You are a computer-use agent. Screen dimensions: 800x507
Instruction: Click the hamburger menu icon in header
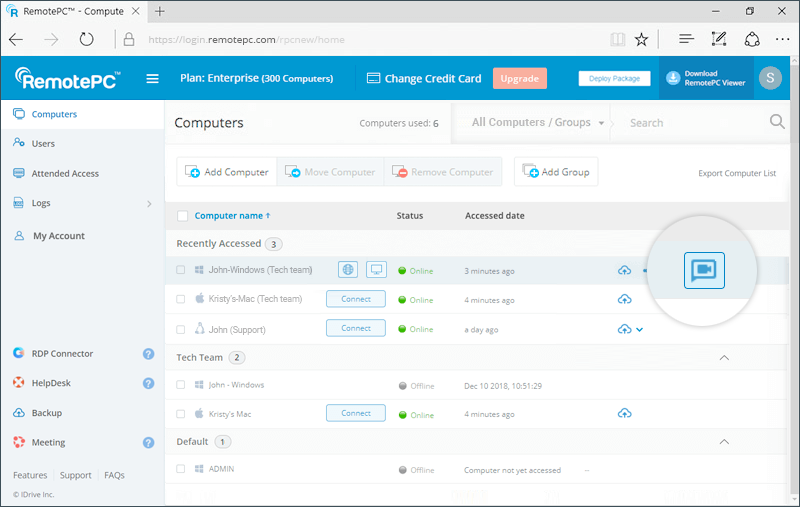pyautogui.click(x=152, y=79)
